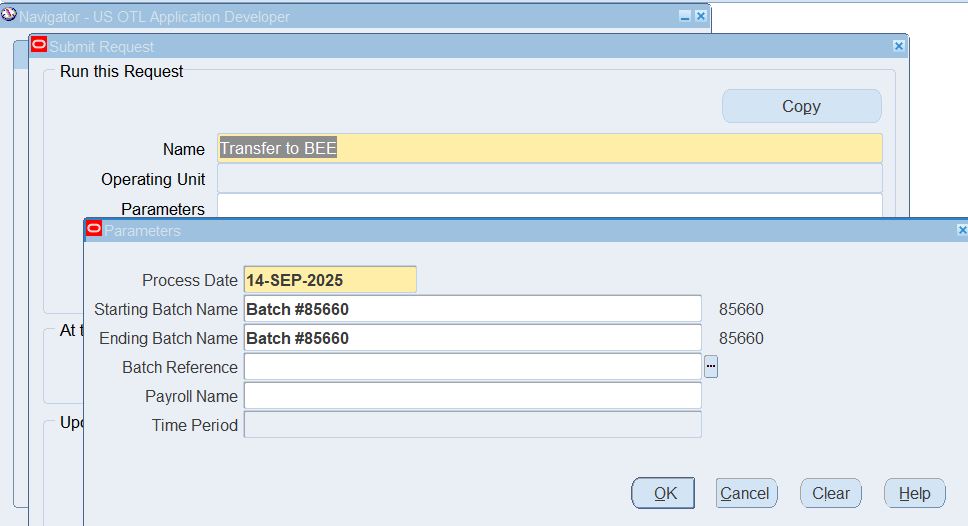Open Help from the Parameters dialog
Screen dimensions: 968x526
pos(914,493)
